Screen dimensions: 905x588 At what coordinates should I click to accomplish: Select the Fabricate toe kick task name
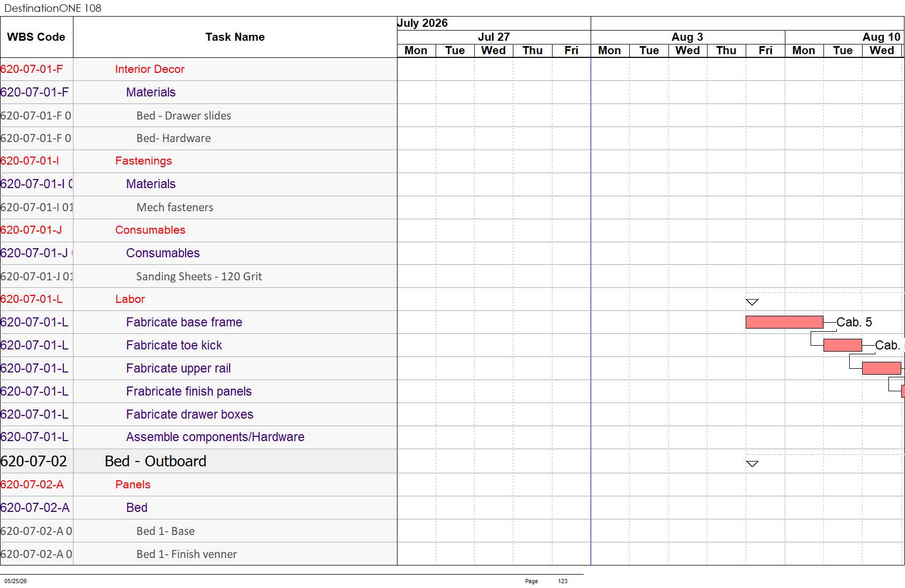point(174,345)
